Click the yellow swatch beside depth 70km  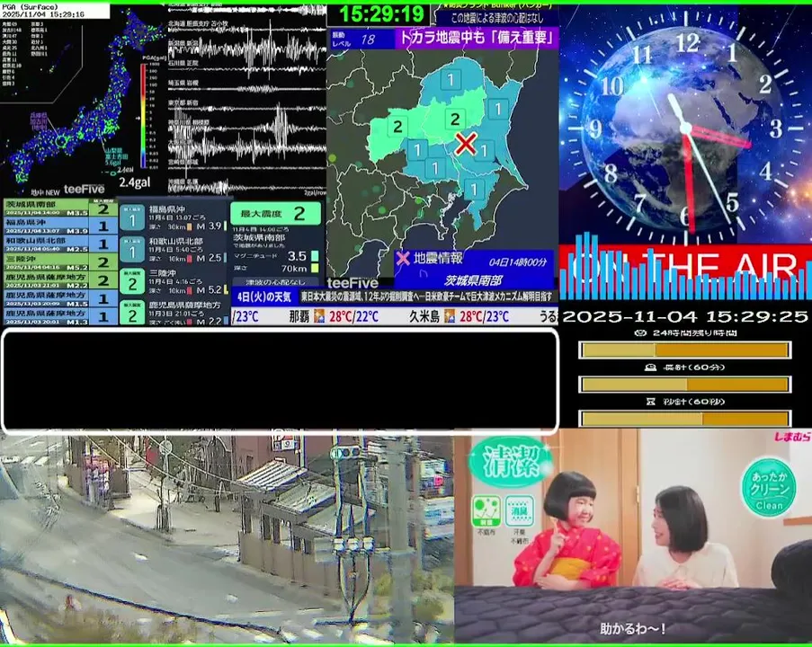(315, 268)
